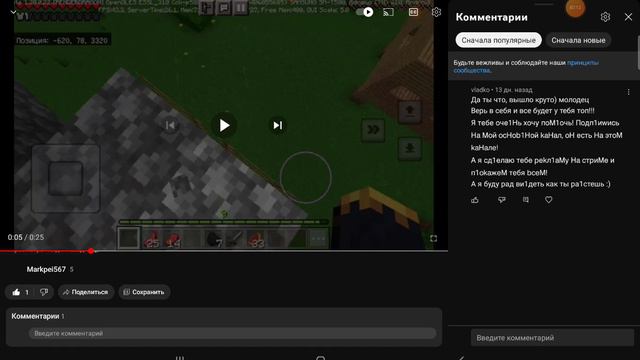Turn on closed captions
Viewport: 640px width, 360px height.
(413, 12)
